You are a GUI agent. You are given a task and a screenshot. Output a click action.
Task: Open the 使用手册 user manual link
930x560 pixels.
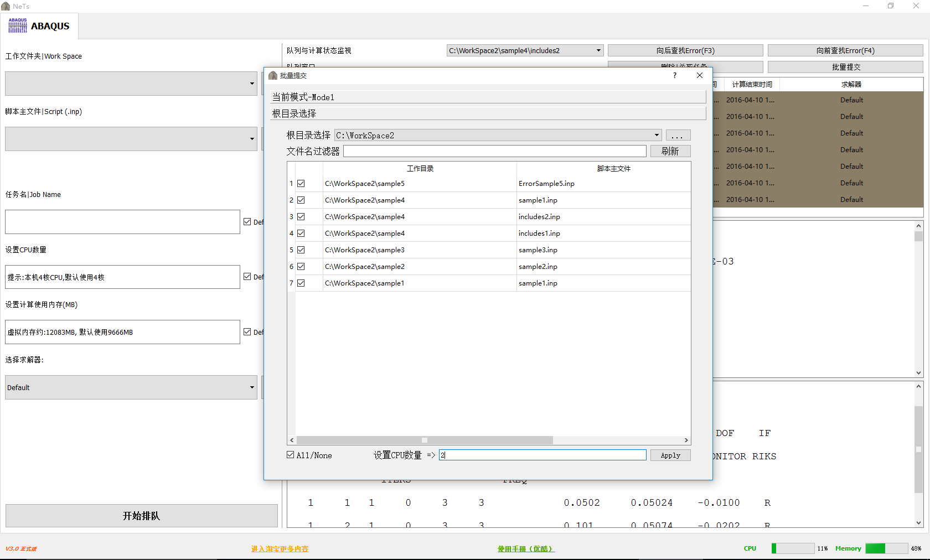[525, 549]
